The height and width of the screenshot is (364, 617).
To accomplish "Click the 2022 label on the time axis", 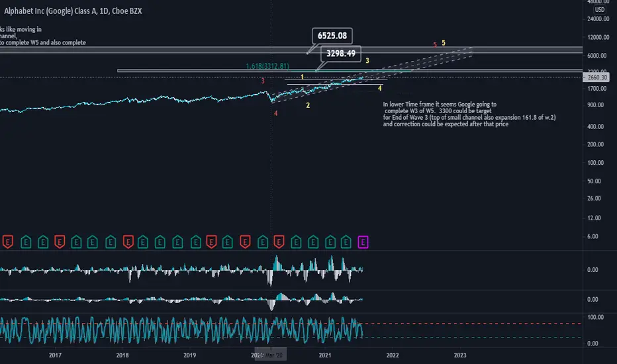I will (393, 355).
